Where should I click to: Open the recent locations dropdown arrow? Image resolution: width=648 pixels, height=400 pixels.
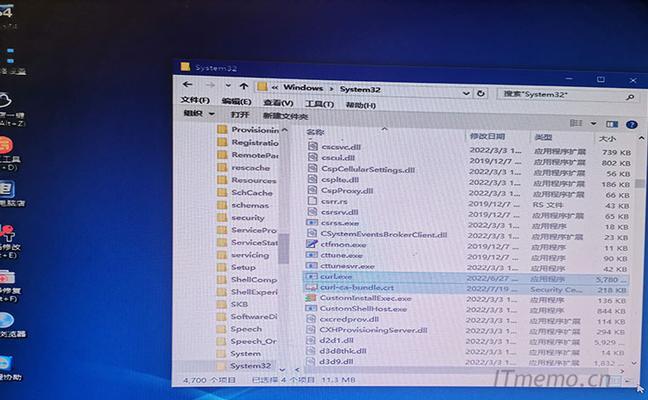(228, 86)
